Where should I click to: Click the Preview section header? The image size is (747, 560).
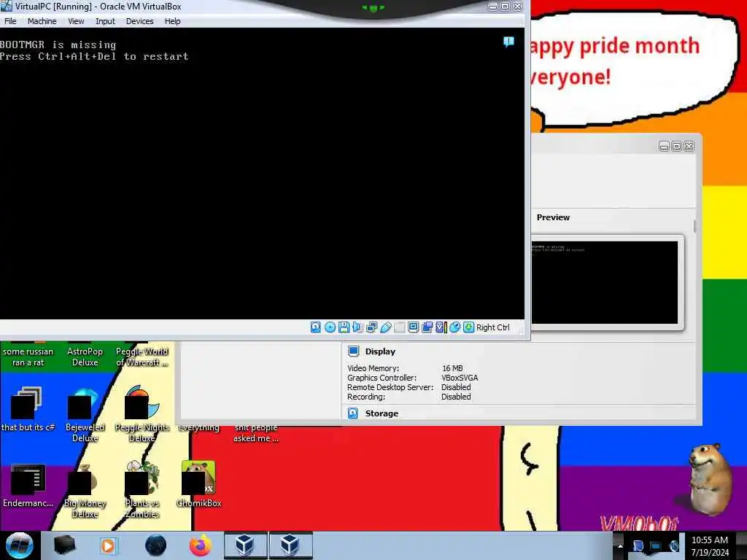pyautogui.click(x=553, y=217)
